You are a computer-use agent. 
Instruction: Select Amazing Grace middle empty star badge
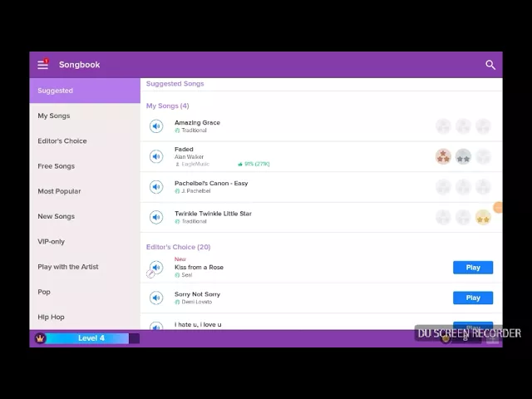pos(463,126)
